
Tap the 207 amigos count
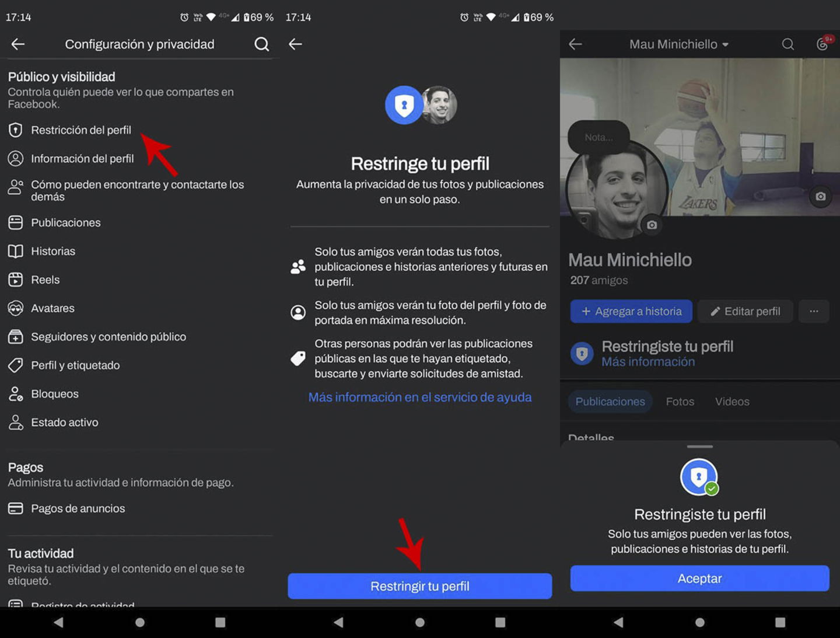click(599, 280)
